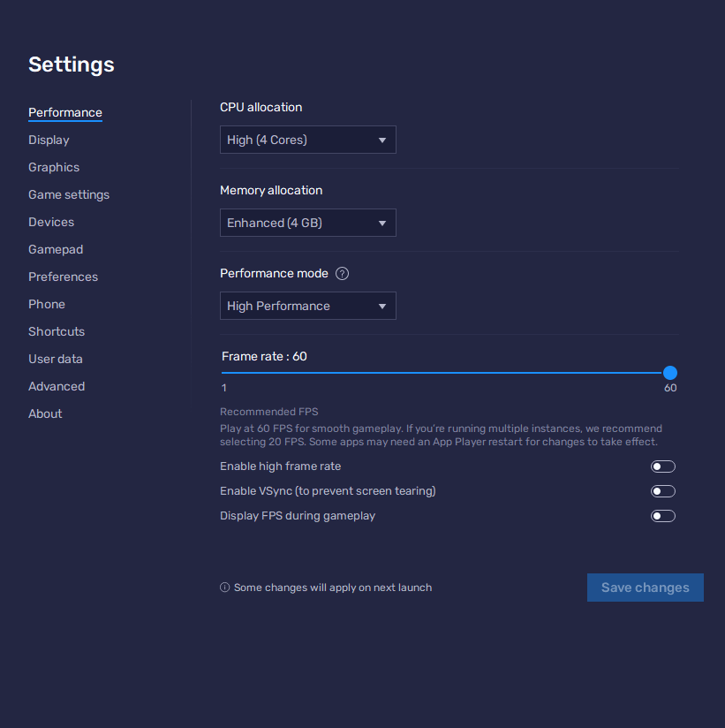Enable high frame rate
725x728 pixels.
click(x=662, y=466)
